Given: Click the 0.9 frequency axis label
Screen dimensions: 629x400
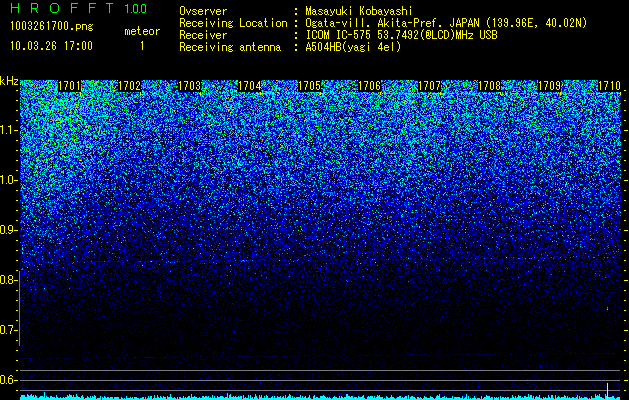Looking at the screenshot, I should [9, 230].
